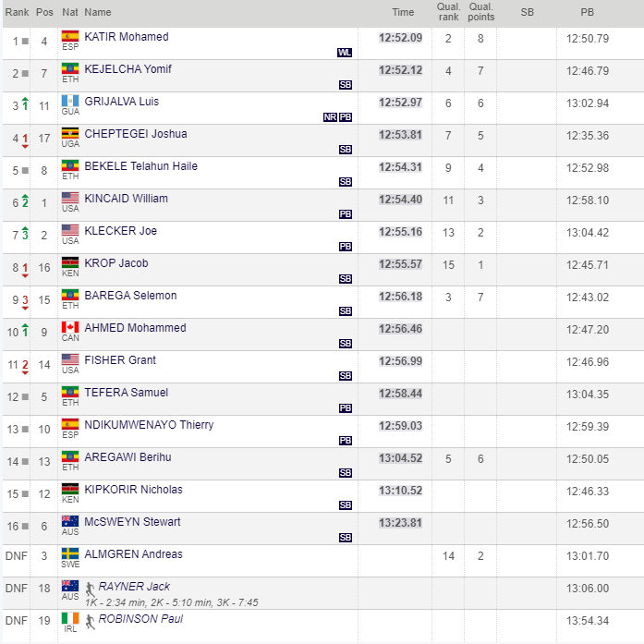Click the time 12:59.03
This screenshot has width=644, height=644.
tap(400, 426)
